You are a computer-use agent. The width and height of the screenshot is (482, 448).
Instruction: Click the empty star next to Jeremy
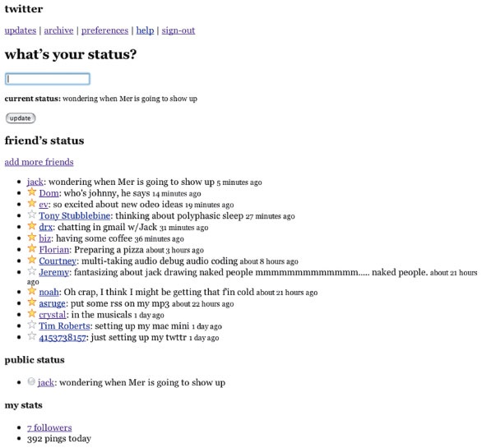coord(31,271)
